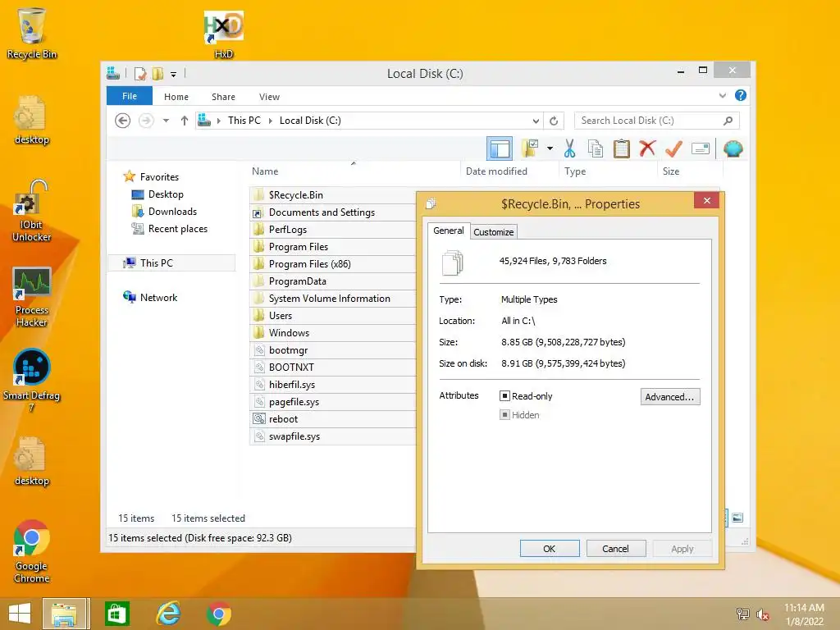Select Recent places in navigation pane
This screenshot has height=630, width=840.
pos(178,229)
